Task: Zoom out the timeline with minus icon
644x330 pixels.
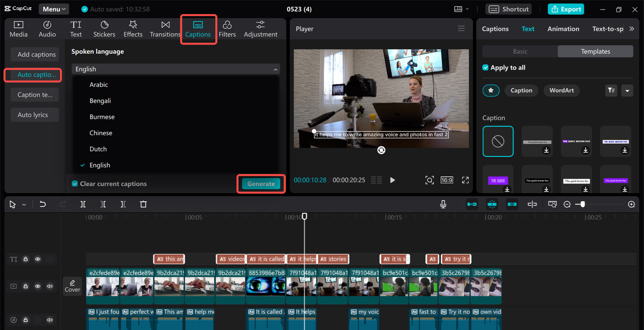Action: 567,204
